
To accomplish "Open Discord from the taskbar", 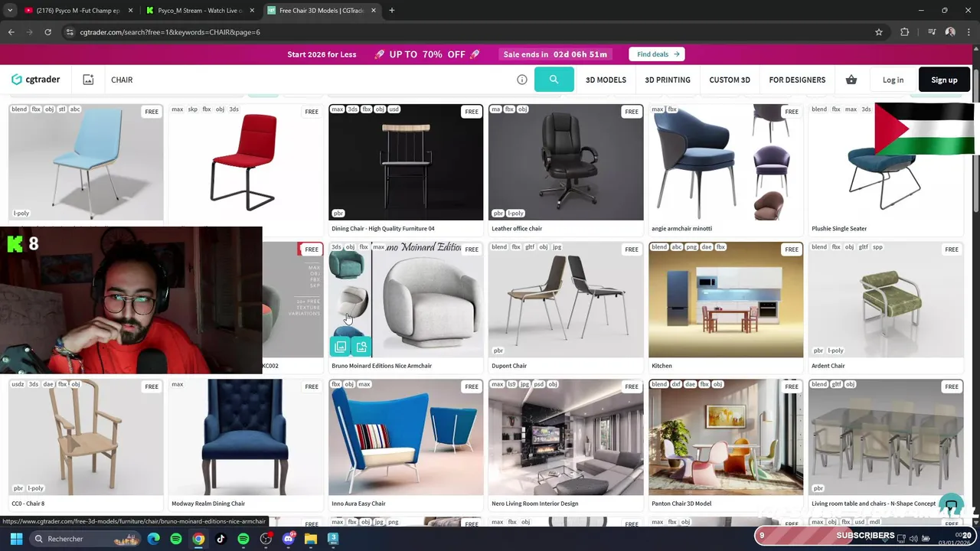I will tap(289, 539).
